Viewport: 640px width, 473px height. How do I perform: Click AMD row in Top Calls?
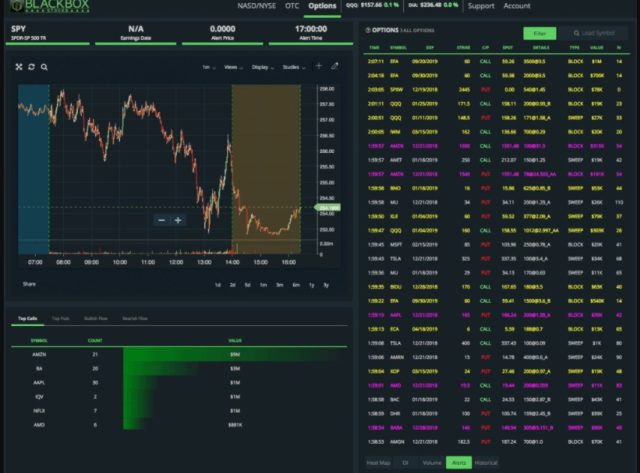179,425
